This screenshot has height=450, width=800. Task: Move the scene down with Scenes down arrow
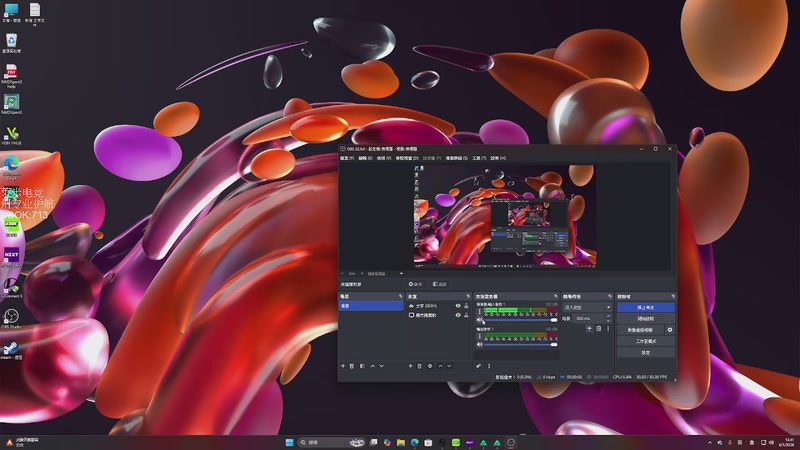[x=382, y=366]
